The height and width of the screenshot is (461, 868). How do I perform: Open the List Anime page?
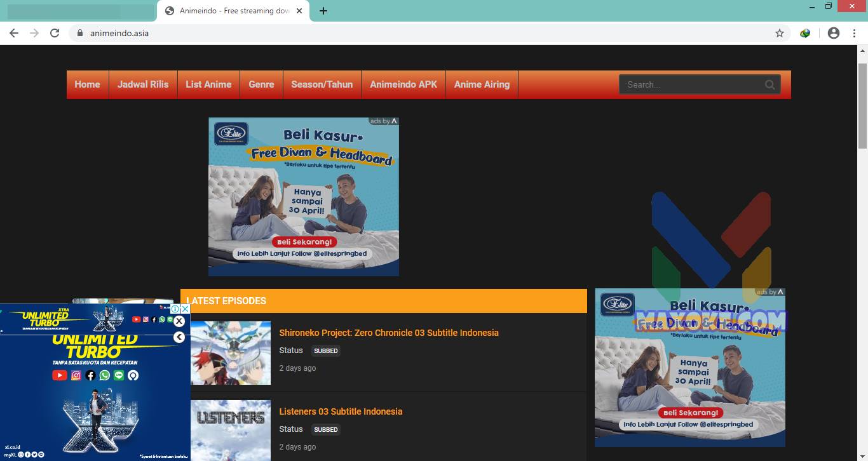208,84
